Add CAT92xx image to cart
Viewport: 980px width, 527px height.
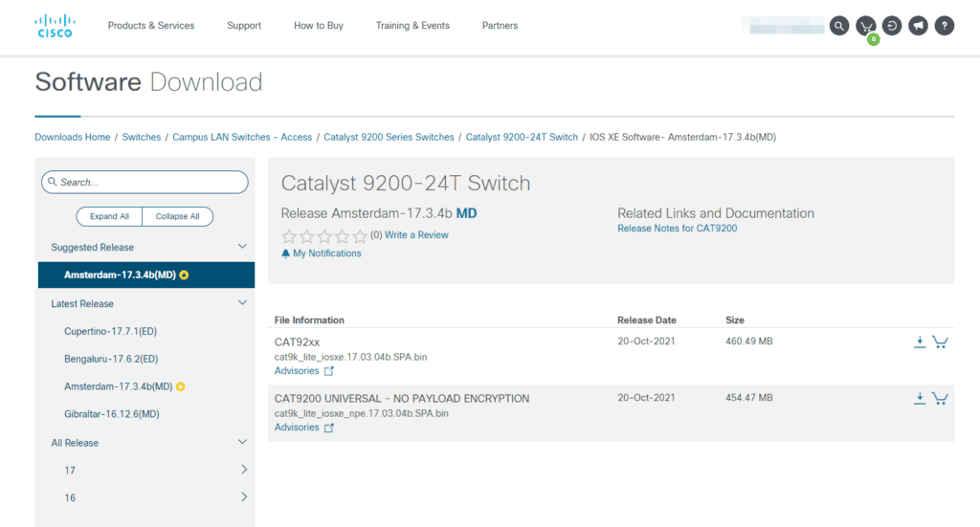940,341
